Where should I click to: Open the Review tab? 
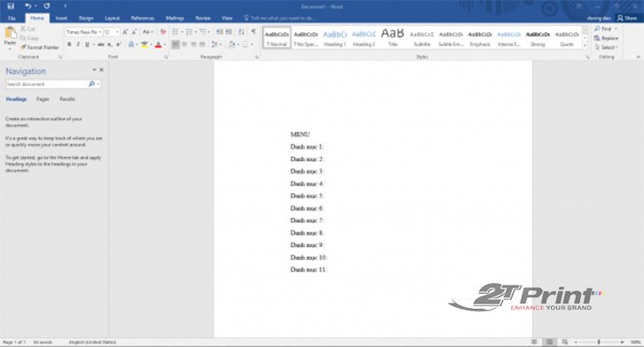(203, 18)
